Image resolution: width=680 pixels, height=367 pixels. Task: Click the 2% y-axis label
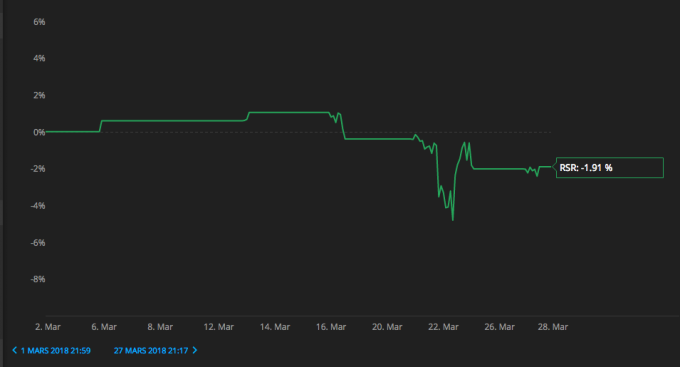(x=39, y=95)
